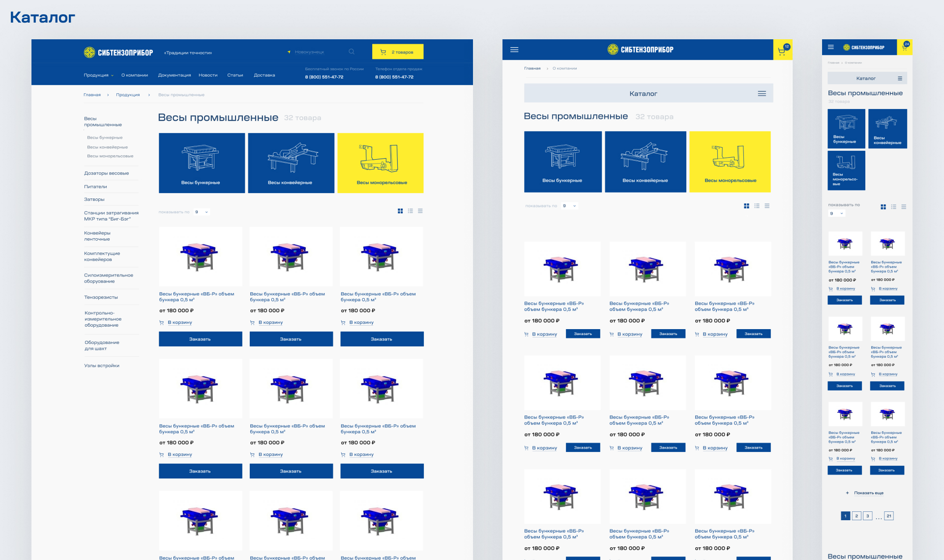Switch to compact lines view in the tablet catalog
944x560 pixels.
(767, 206)
